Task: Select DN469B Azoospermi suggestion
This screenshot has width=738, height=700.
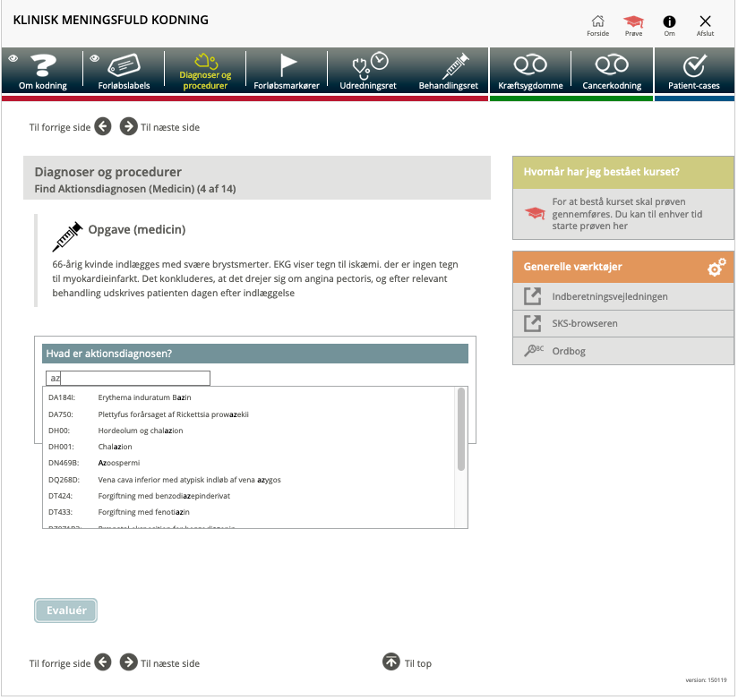Action: click(250, 463)
